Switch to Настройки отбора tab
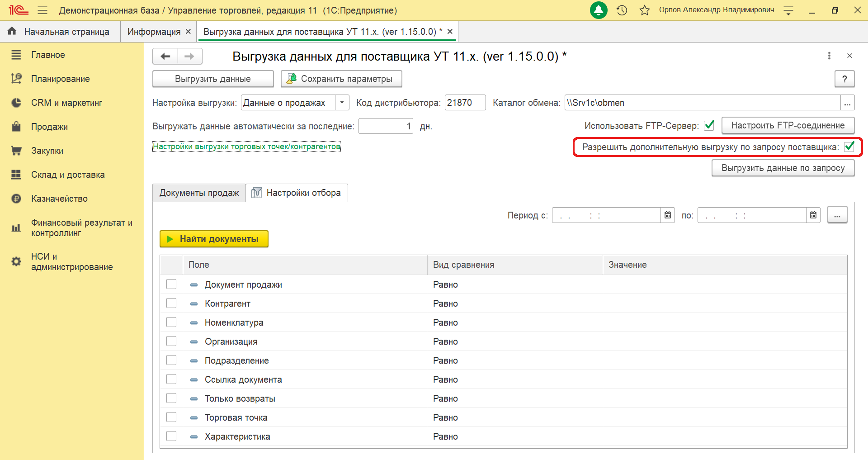The image size is (868, 460). [297, 193]
